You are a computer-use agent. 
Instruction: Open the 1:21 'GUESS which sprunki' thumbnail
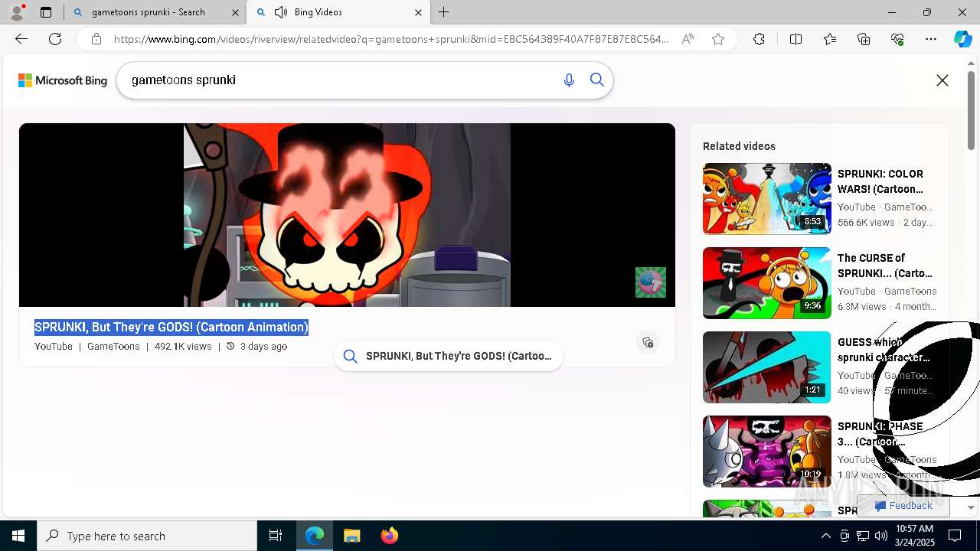pyautogui.click(x=767, y=367)
